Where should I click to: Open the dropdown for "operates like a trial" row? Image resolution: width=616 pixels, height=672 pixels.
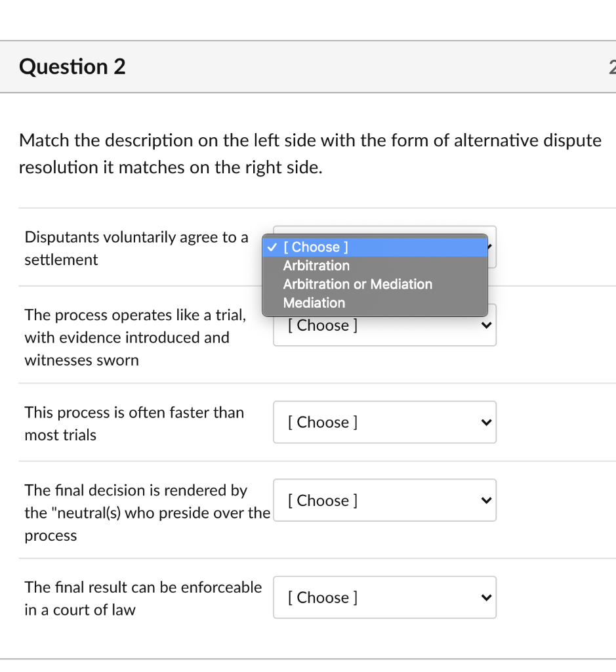[384, 325]
